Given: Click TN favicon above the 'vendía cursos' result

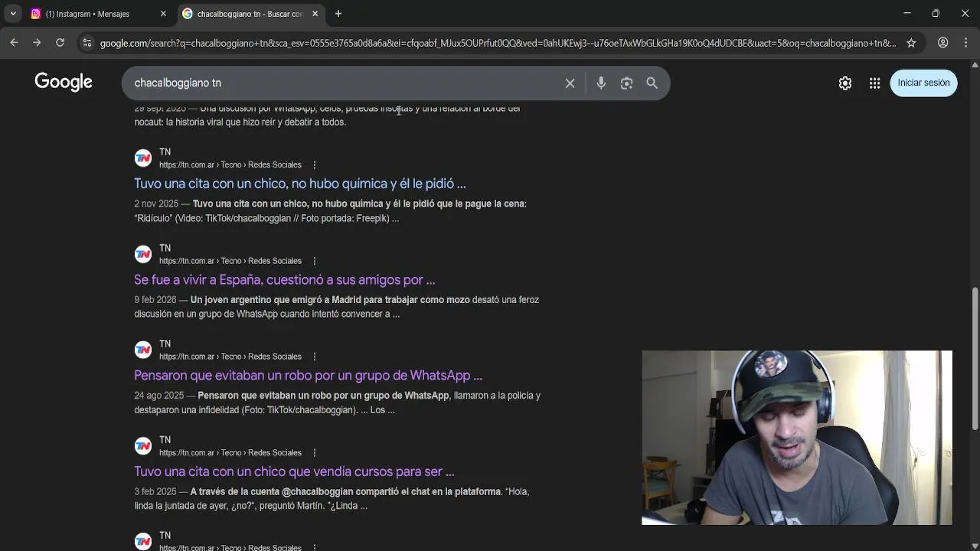Looking at the screenshot, I should [143, 446].
